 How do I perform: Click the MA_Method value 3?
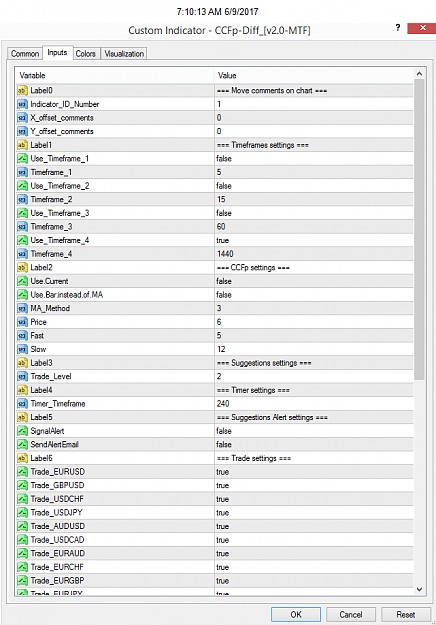(219, 308)
